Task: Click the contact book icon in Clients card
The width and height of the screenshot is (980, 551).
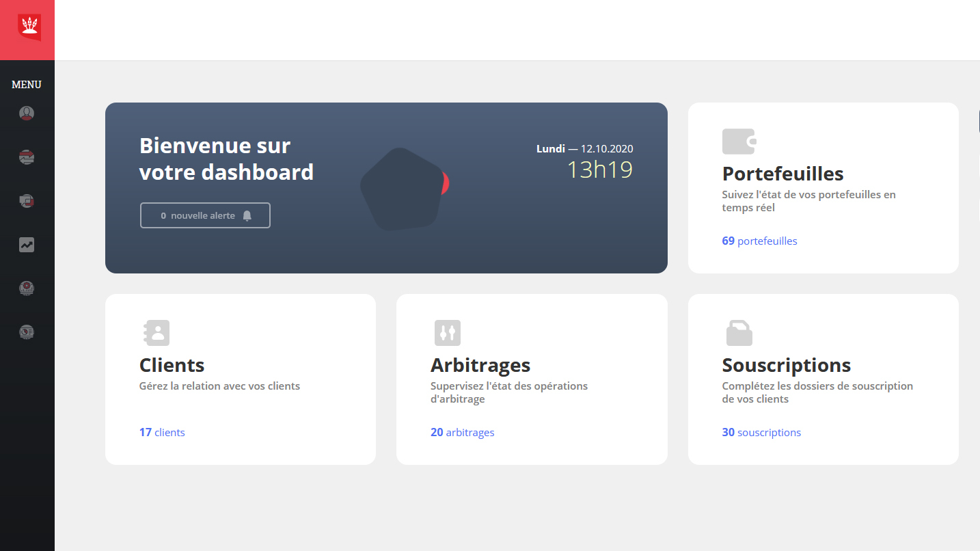Action: tap(156, 333)
